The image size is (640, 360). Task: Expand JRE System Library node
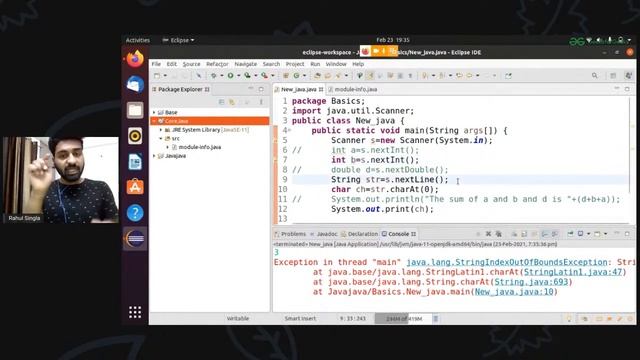pyautogui.click(x=161, y=130)
